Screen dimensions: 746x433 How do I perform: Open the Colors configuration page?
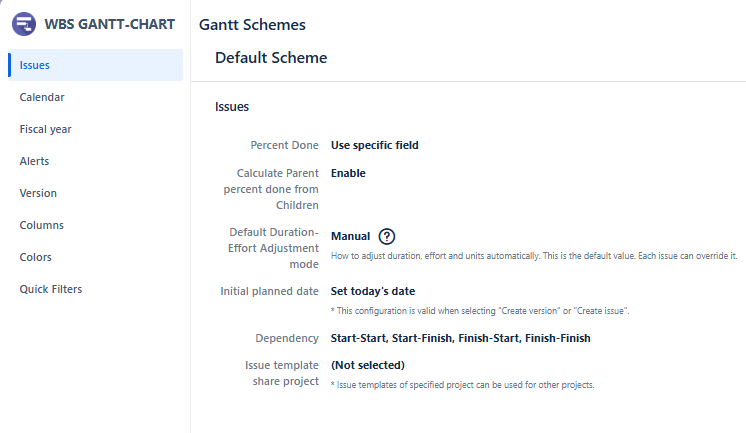(35, 257)
